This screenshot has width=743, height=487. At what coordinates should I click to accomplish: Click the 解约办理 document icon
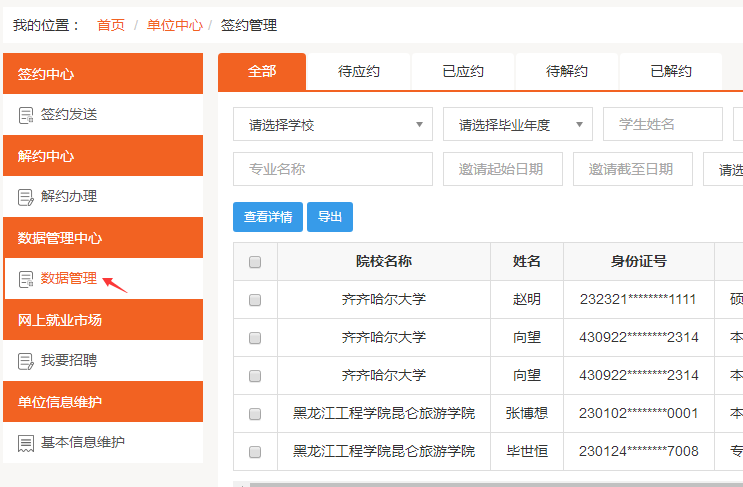26,197
